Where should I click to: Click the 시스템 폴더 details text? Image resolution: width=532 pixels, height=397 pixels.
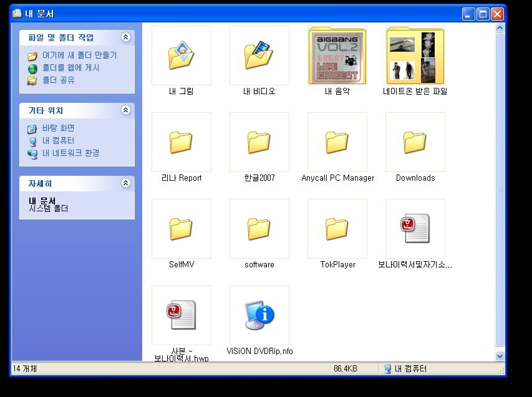(x=48, y=209)
